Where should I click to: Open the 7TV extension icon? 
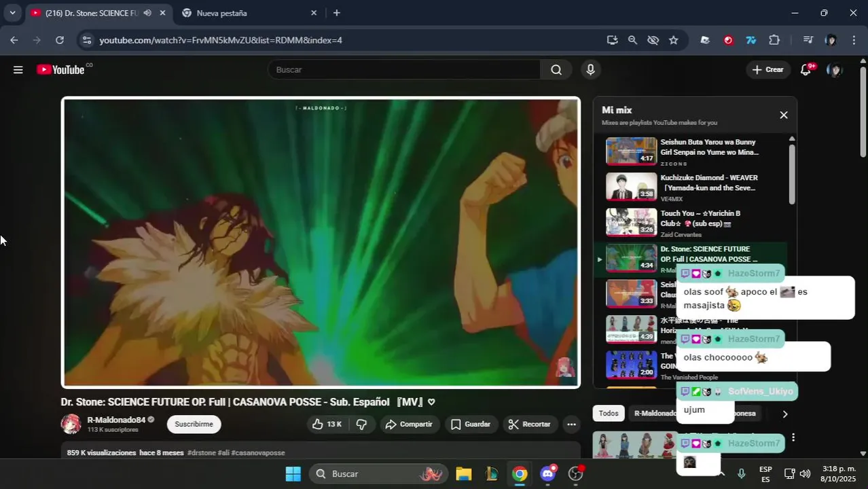pyautogui.click(x=751, y=40)
